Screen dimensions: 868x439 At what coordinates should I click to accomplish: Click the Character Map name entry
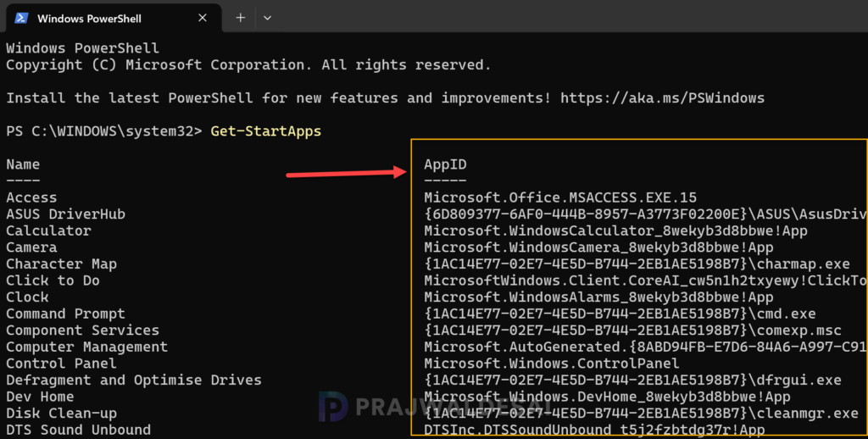(x=61, y=264)
